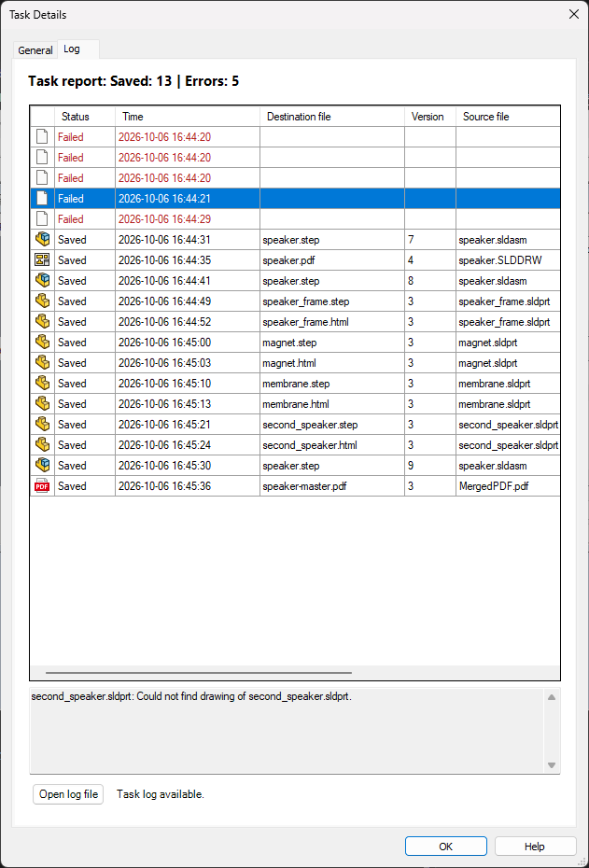Image resolution: width=589 pixels, height=868 pixels.
Task: Click the part icon of the membrane.step row
Action: click(42, 383)
